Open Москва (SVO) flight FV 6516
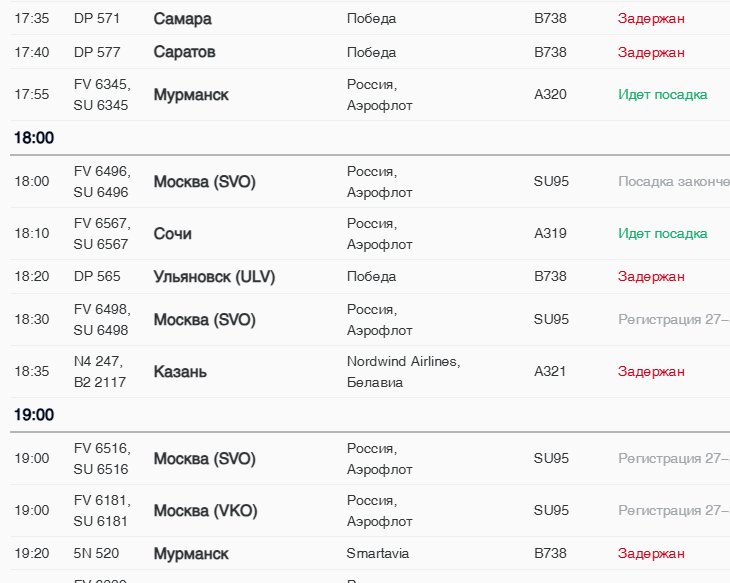The width and height of the screenshot is (730, 583). (204, 459)
